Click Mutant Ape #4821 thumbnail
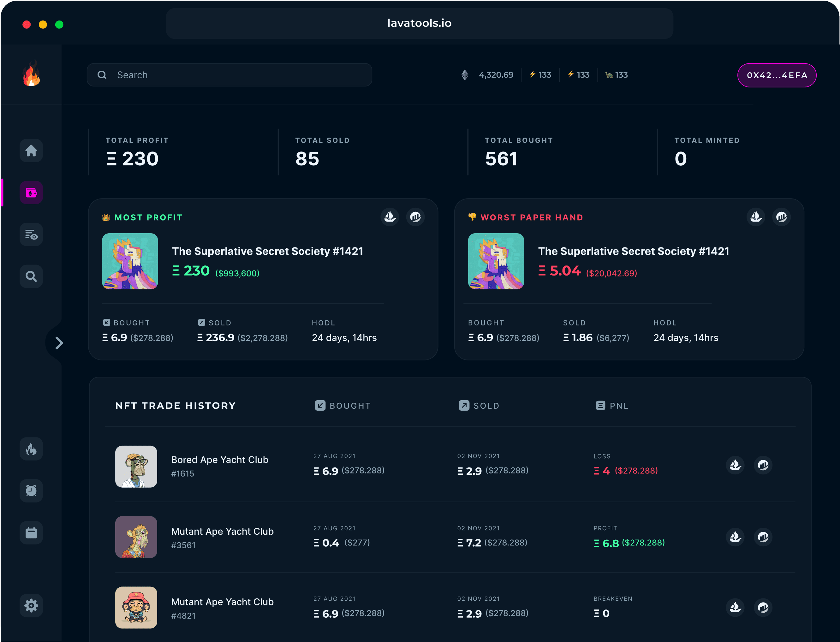 point(136,608)
